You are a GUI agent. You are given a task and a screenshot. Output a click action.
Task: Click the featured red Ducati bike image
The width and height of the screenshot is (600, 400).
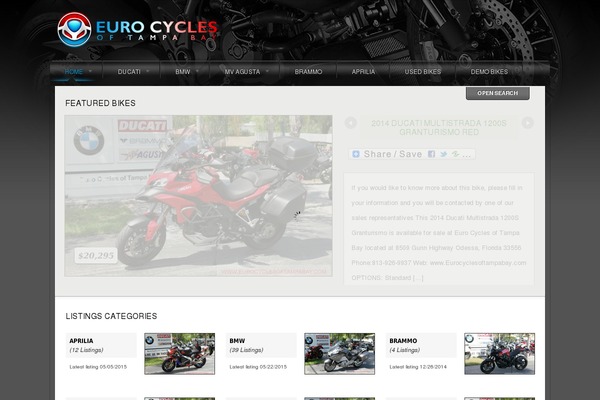[198, 196]
